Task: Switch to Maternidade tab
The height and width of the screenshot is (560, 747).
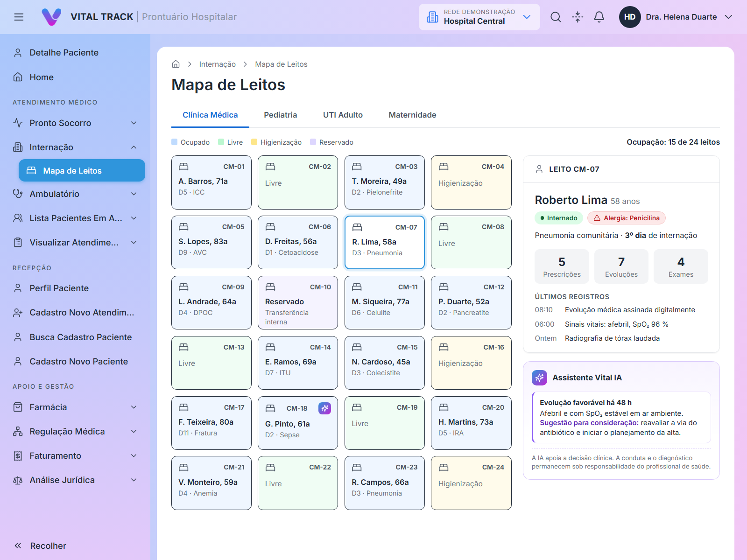Action: pyautogui.click(x=412, y=115)
